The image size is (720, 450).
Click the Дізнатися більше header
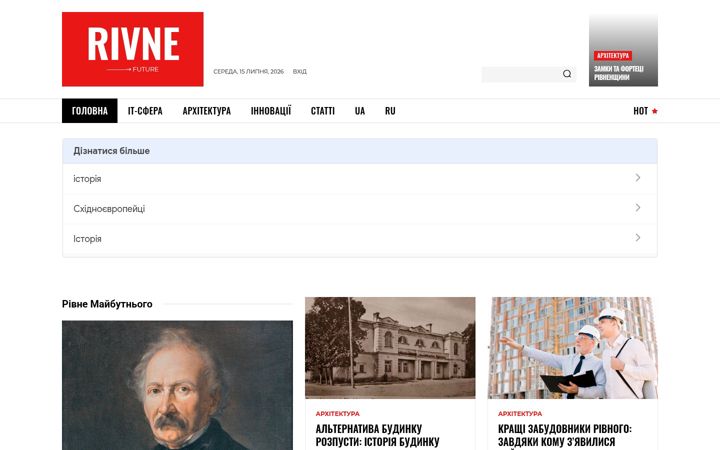(x=360, y=151)
